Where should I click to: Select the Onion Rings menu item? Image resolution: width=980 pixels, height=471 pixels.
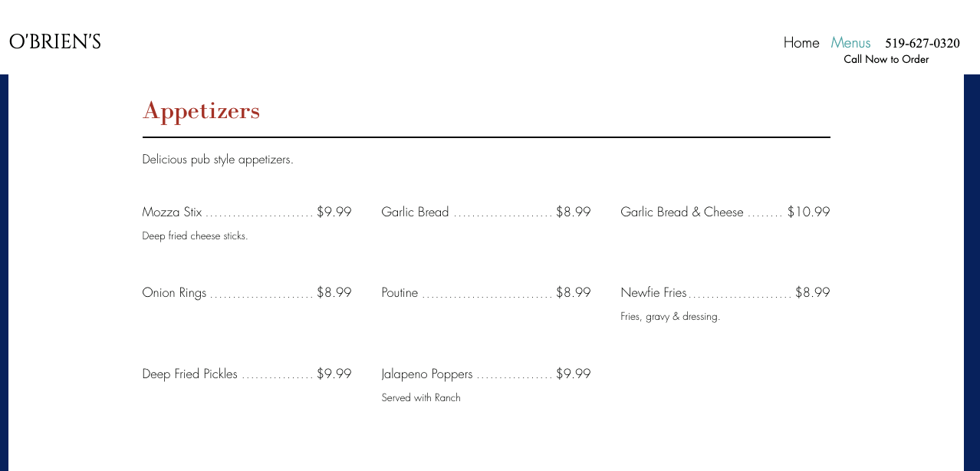(x=175, y=293)
